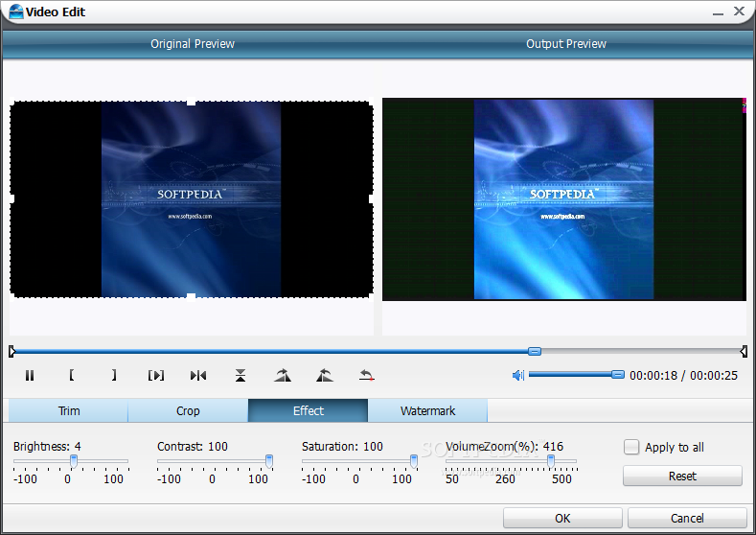The width and height of the screenshot is (756, 535).
Task: Click the Reset button
Action: click(682, 477)
